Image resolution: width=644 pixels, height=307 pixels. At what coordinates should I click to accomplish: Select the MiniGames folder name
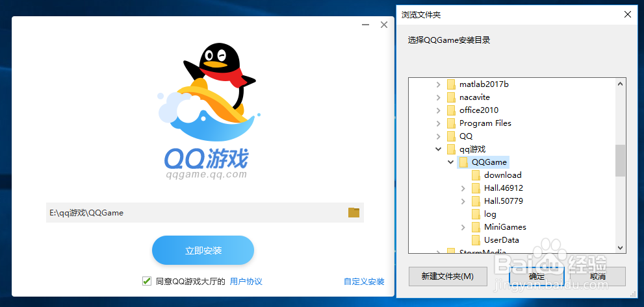[x=505, y=227]
